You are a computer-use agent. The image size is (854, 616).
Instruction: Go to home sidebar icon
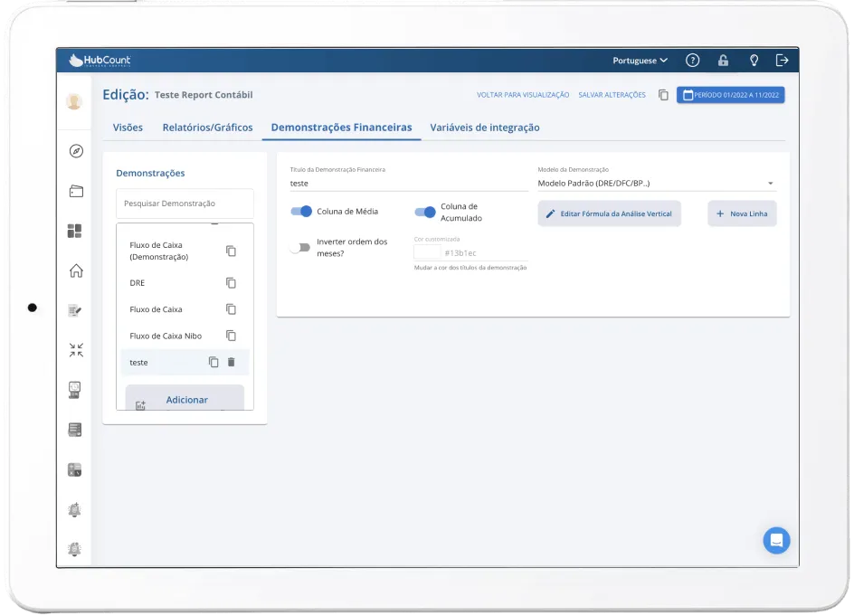(76, 270)
